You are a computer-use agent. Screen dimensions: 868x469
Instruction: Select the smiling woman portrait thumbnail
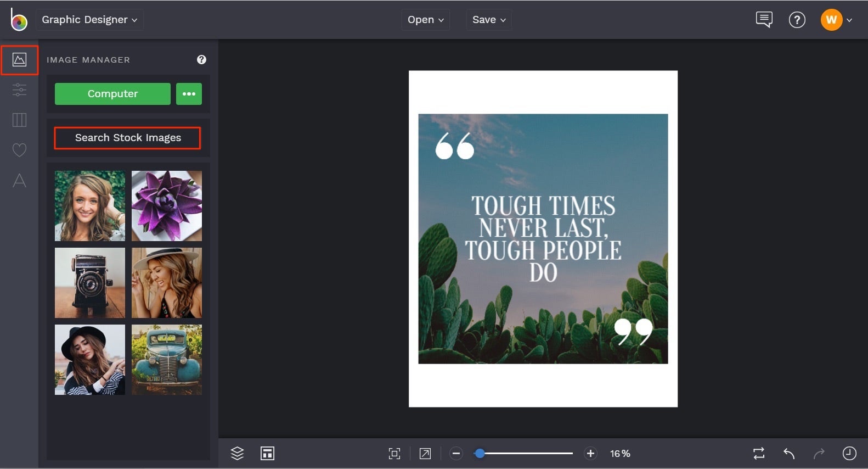pos(90,206)
